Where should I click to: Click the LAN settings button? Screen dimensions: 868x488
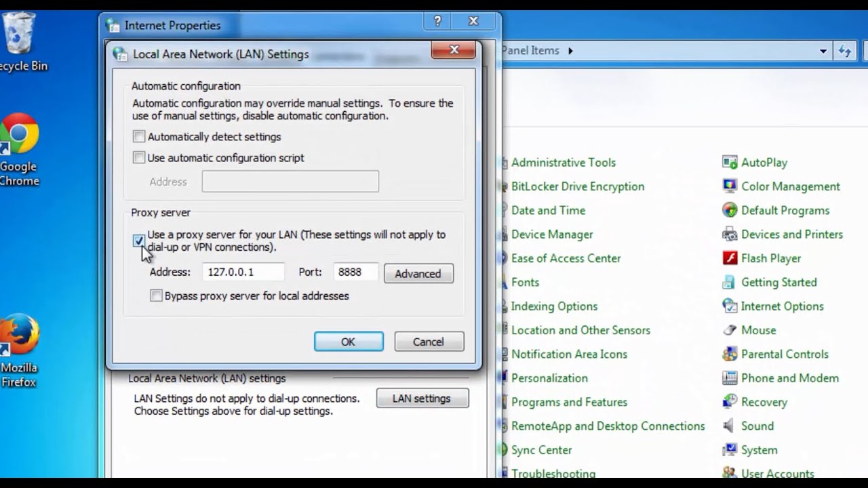point(422,399)
